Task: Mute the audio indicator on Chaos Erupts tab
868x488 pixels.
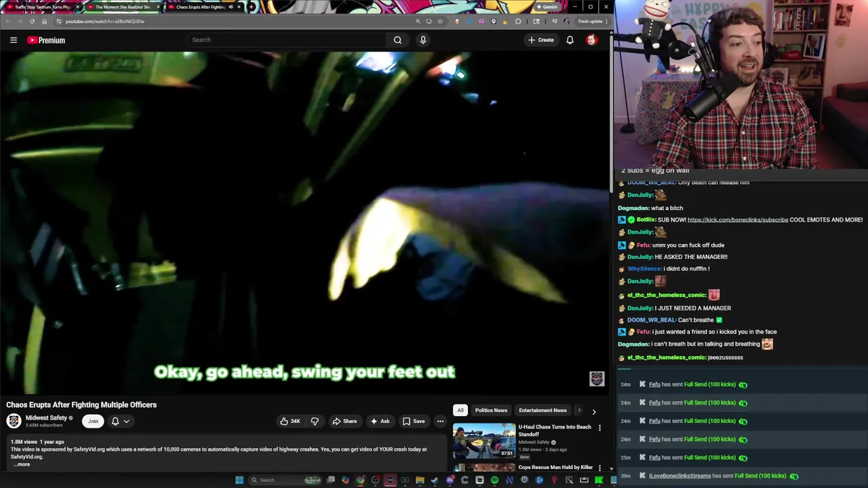Action: pos(230,7)
